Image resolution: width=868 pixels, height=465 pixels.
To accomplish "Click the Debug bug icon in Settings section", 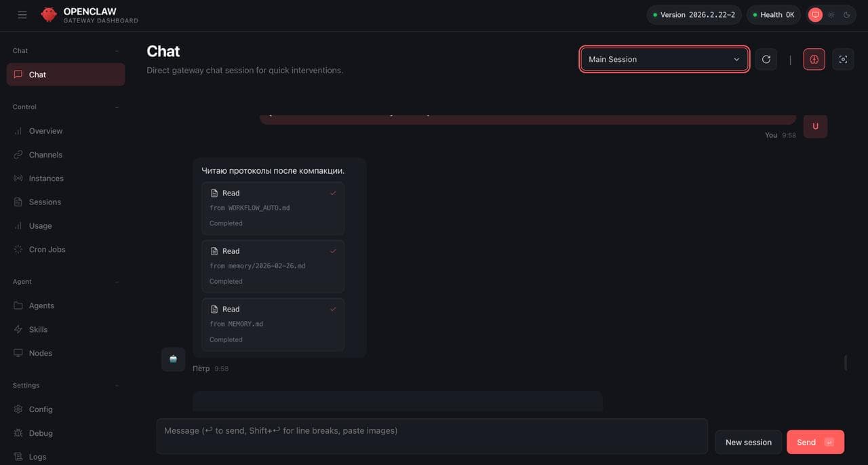I will tap(18, 432).
